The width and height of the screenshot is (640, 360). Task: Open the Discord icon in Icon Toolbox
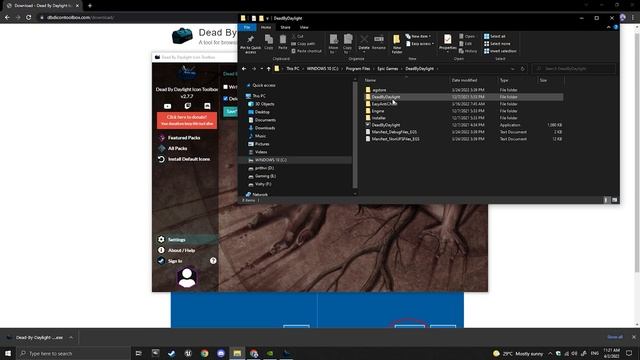[x=207, y=106]
